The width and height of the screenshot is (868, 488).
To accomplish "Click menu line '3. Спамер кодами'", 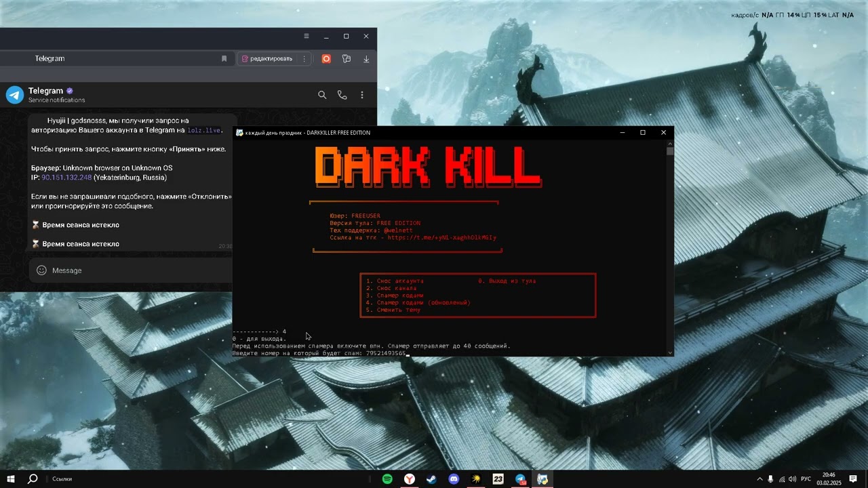I will [395, 296].
